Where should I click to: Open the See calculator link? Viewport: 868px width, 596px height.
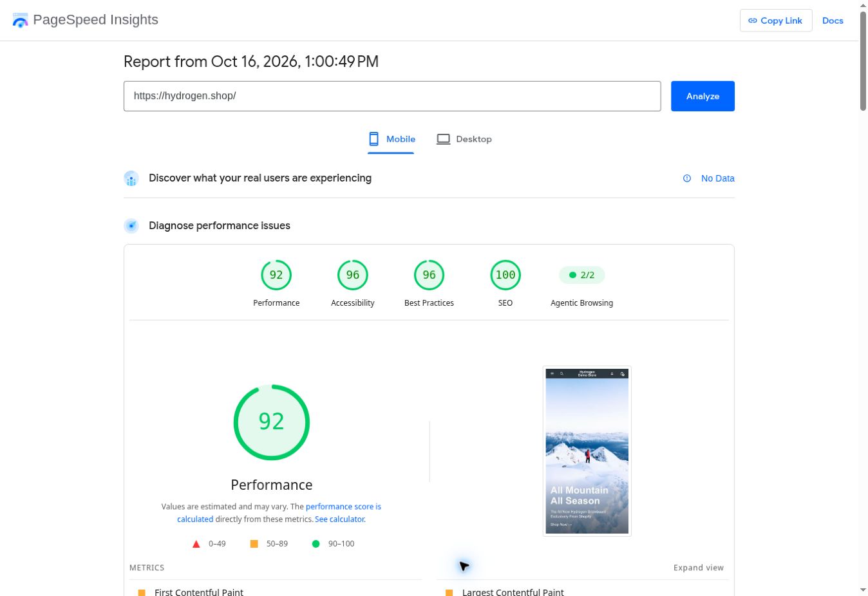click(340, 519)
